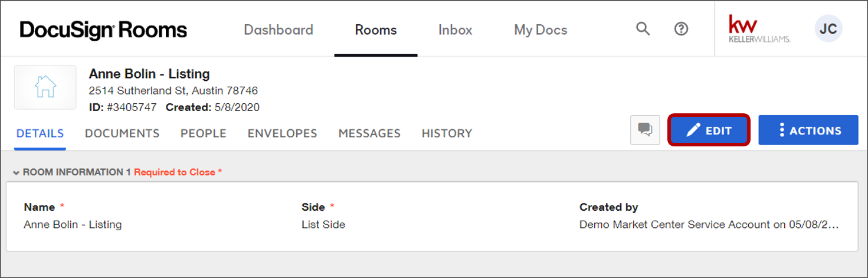This screenshot has height=278, width=868.
Task: Go to the Dashboard nav tab
Action: click(x=279, y=30)
